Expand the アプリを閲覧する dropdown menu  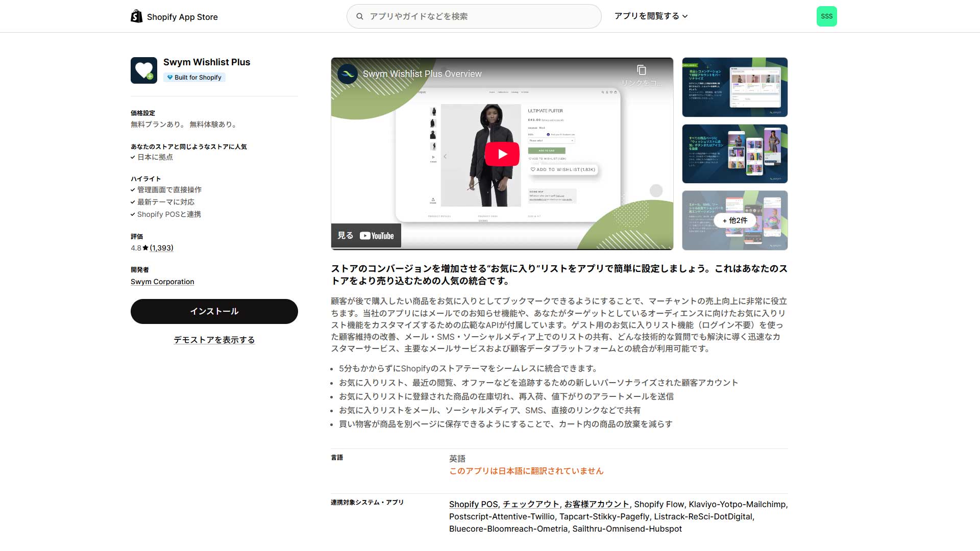coord(651,16)
